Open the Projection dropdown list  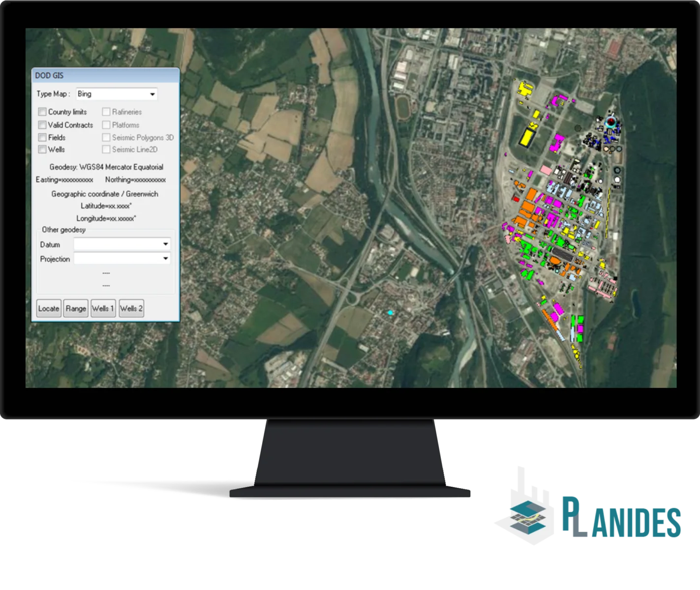point(165,259)
